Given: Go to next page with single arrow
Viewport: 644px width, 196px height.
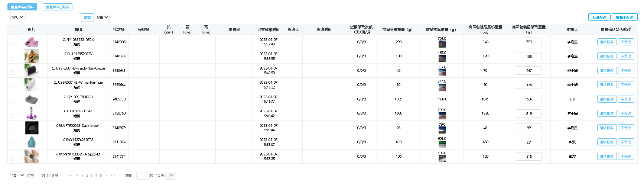Looking at the screenshot, I should pyautogui.click(x=106, y=176).
